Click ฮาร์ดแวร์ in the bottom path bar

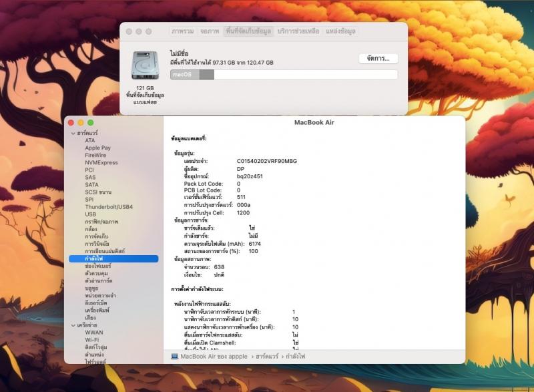tap(267, 357)
